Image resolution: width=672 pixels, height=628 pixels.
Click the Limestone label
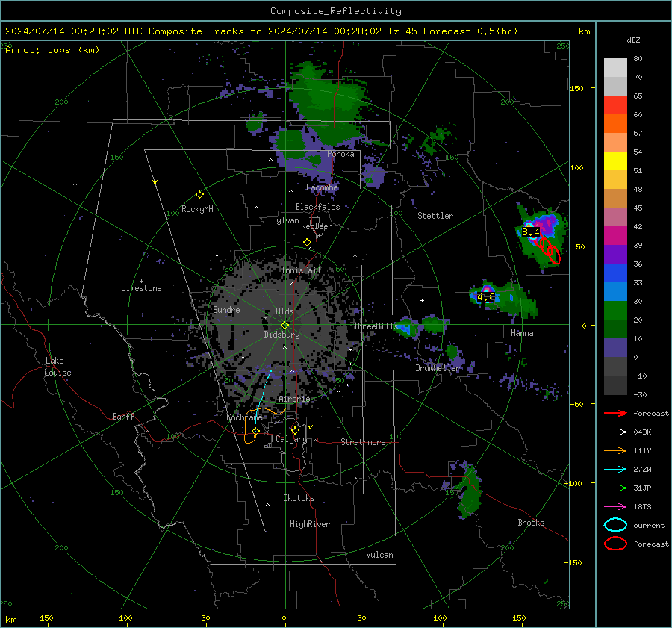(x=141, y=288)
